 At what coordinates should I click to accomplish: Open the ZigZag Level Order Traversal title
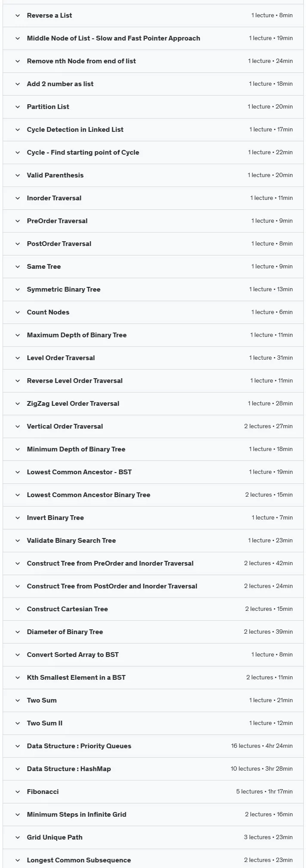point(73,404)
